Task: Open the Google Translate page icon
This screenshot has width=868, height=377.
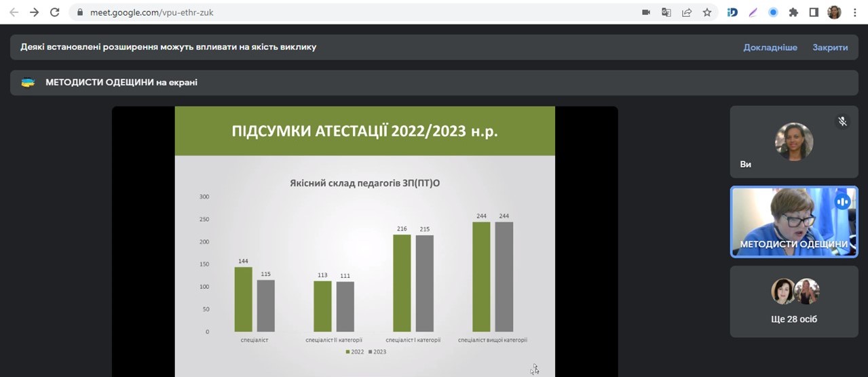Action: point(666,12)
